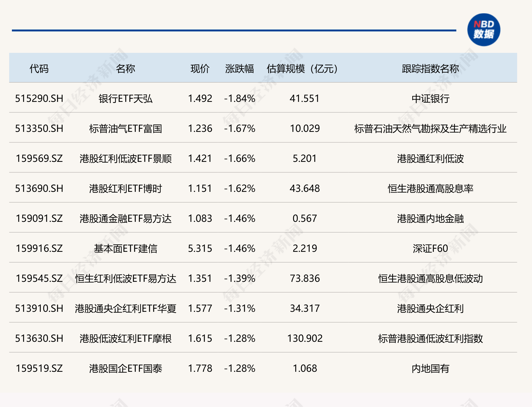Click the price 1.492

[200, 99]
